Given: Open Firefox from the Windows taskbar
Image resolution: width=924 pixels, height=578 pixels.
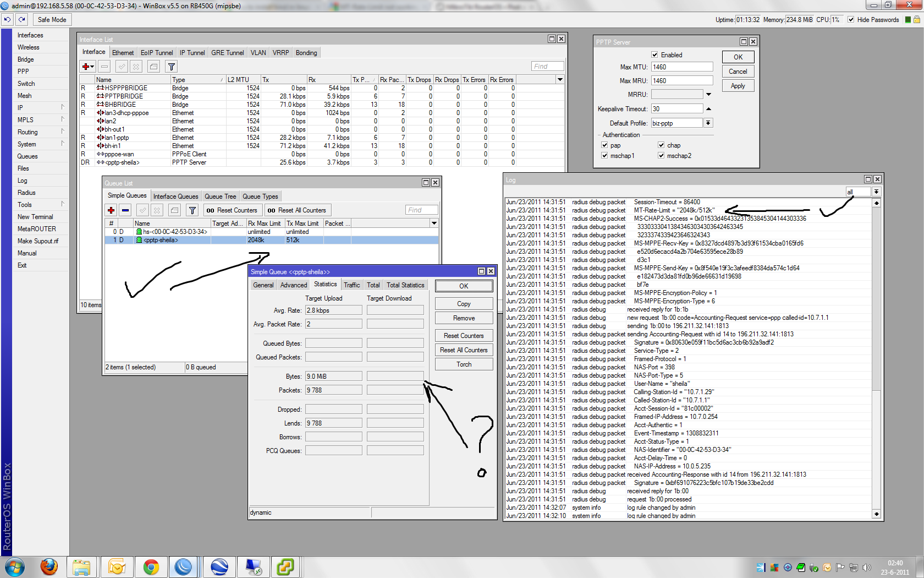Looking at the screenshot, I should (x=49, y=566).
